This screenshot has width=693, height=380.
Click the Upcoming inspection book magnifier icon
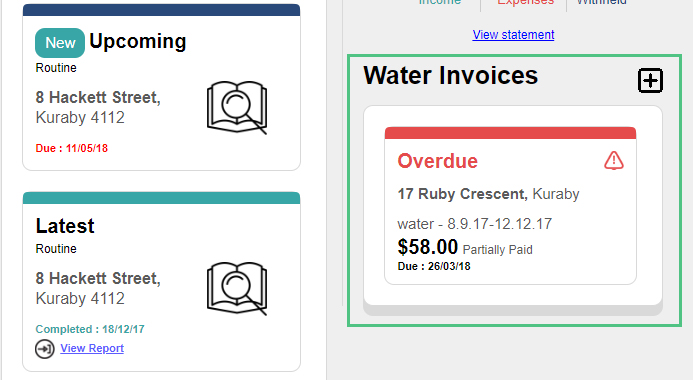click(x=237, y=107)
